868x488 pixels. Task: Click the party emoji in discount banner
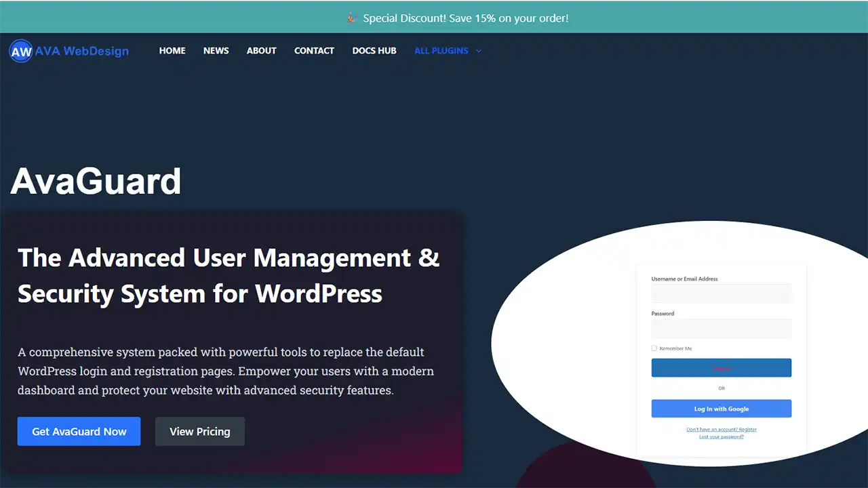click(x=351, y=18)
